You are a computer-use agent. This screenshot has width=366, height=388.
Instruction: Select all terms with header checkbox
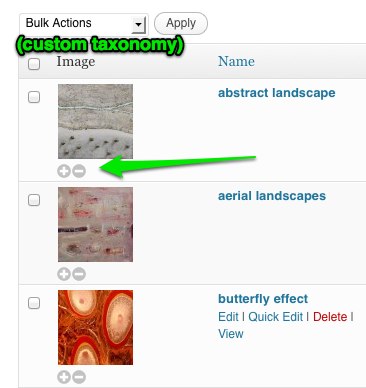pos(34,64)
